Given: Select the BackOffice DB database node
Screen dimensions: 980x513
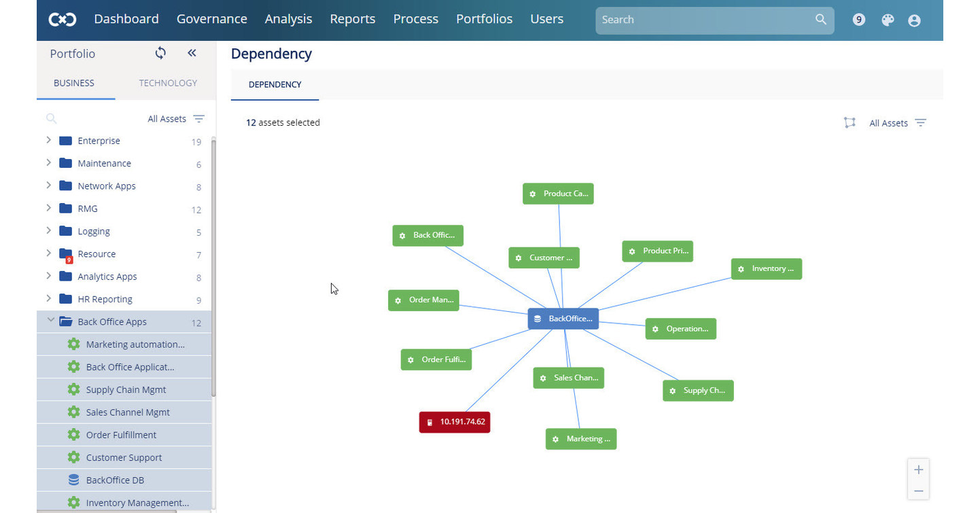Looking at the screenshot, I should (563, 318).
